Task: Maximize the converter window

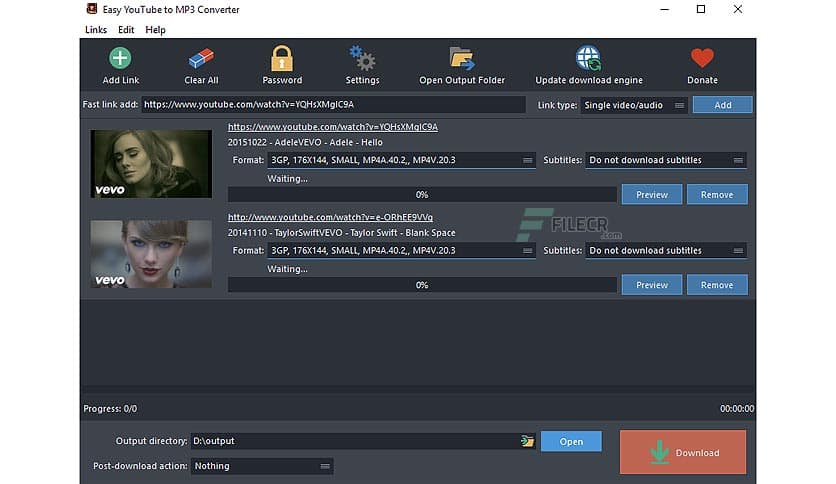Action: point(701,10)
